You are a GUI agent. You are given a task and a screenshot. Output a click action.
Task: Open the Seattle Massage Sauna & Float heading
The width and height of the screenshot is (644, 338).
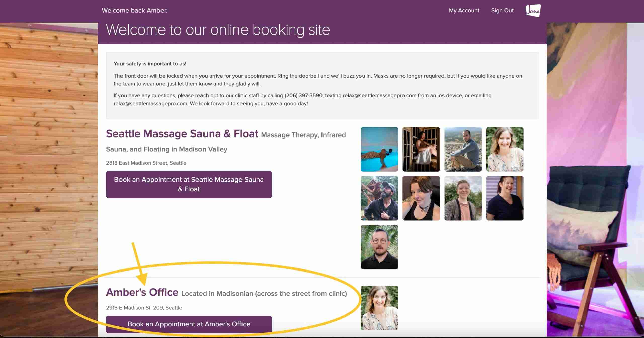182,134
